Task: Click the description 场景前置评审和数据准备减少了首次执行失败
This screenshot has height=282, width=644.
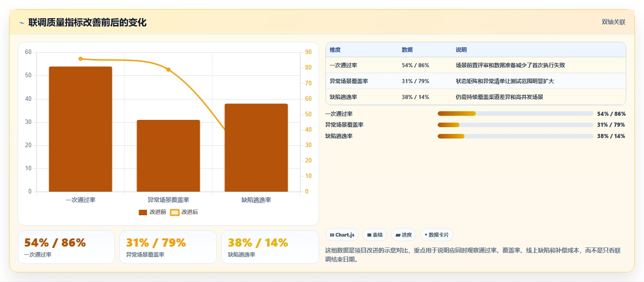Action: coord(510,65)
